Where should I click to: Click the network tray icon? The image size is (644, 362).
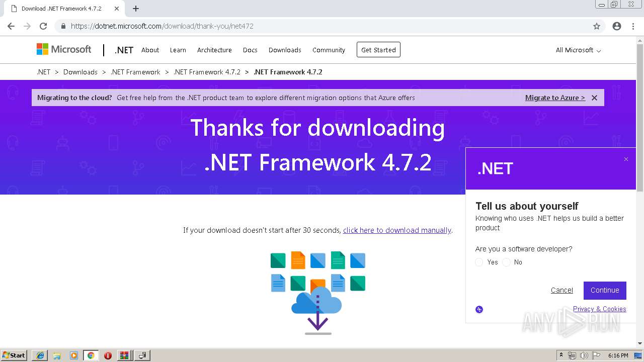coord(572,355)
